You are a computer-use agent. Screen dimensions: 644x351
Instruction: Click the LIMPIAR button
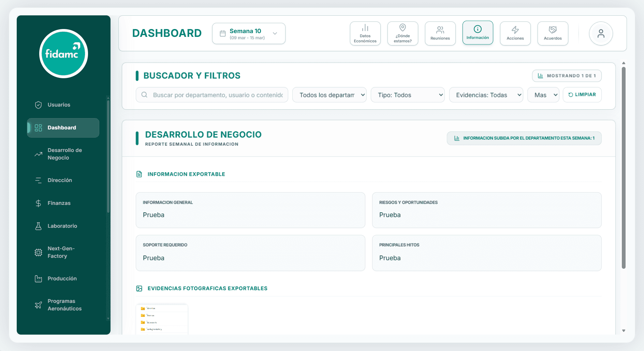[x=582, y=95]
